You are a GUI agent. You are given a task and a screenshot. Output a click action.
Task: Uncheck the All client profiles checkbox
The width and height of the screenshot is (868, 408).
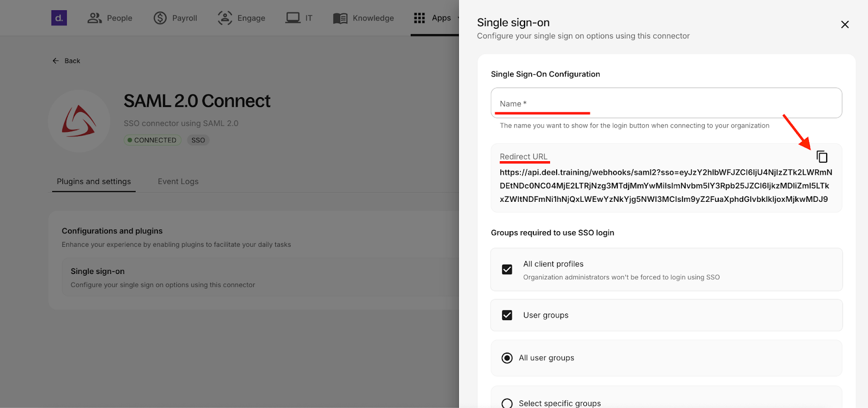point(507,270)
